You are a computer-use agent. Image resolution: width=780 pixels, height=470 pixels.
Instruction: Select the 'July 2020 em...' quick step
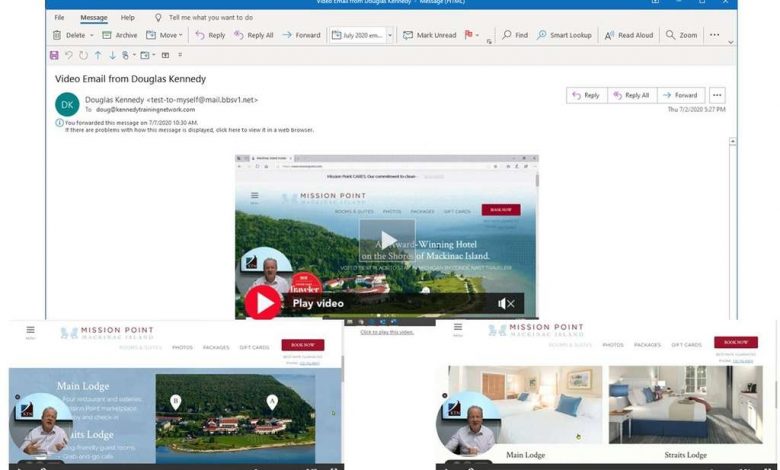pyautogui.click(x=358, y=35)
